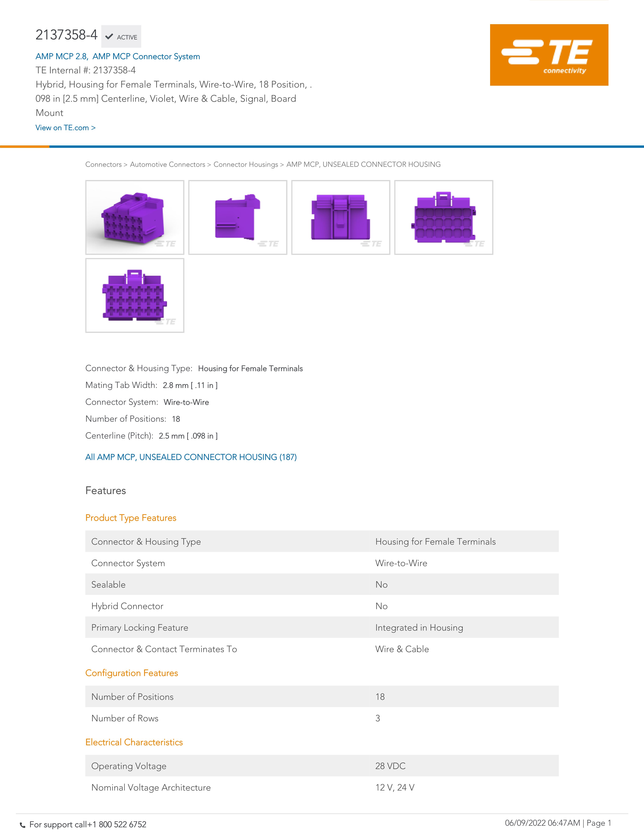Click the View on TE.com link
Viewport: 644px width, 833px height.
(x=65, y=128)
